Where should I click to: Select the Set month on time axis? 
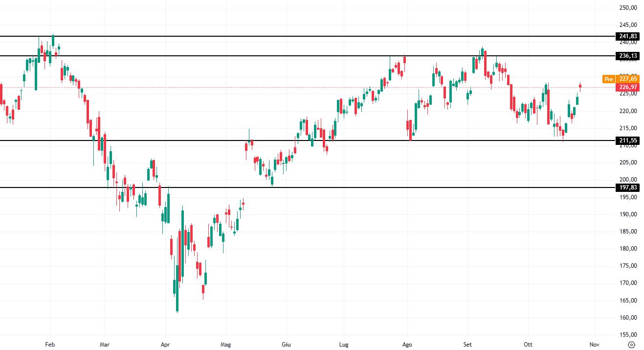click(x=468, y=345)
